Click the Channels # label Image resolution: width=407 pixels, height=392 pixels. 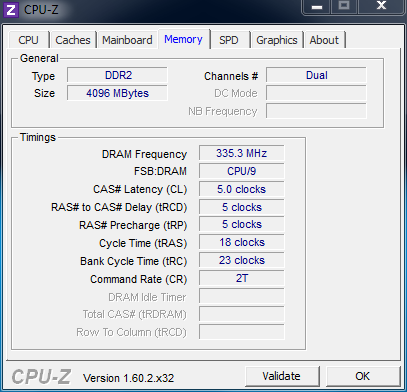231,76
